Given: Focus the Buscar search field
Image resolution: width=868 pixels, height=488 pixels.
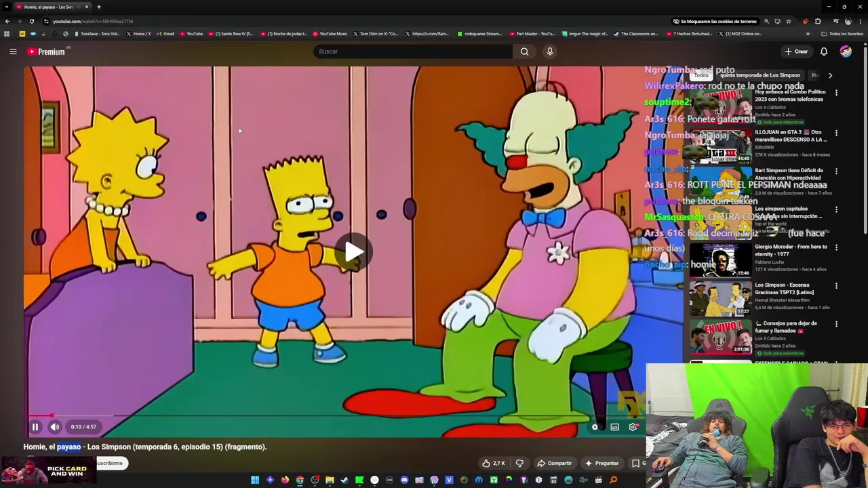Looking at the screenshot, I should point(413,52).
